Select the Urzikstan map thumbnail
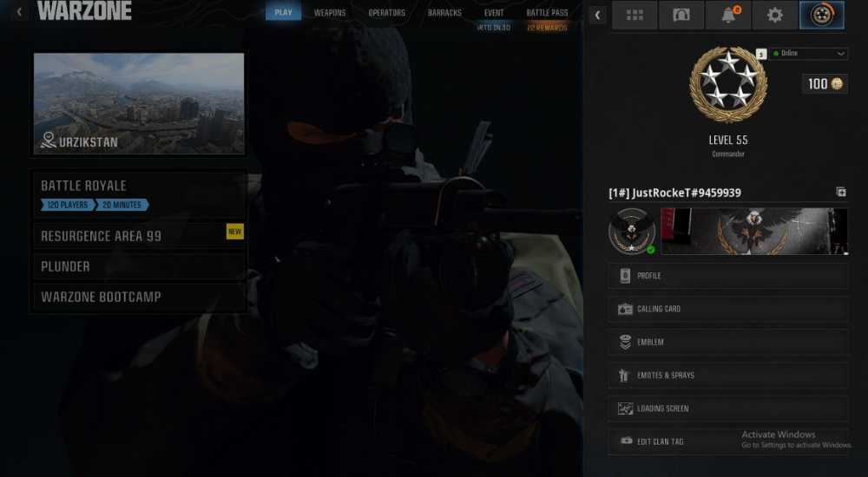 tap(139, 103)
